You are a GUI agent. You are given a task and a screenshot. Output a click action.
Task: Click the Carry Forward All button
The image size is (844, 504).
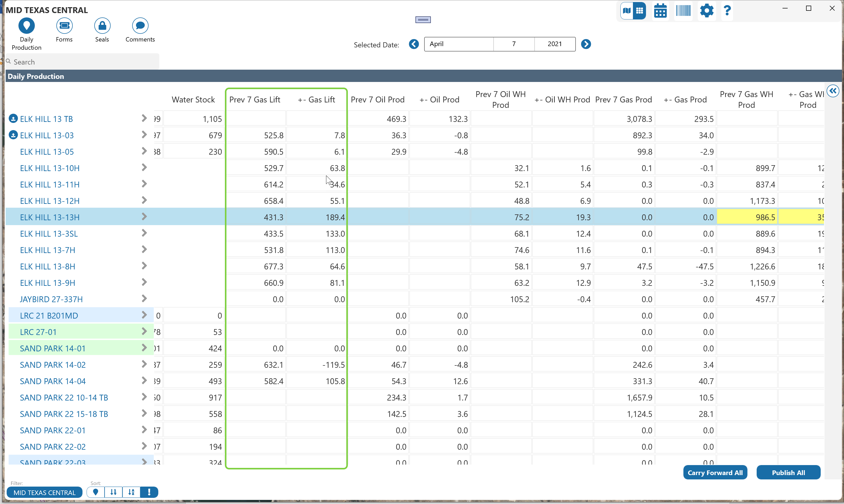pos(715,473)
